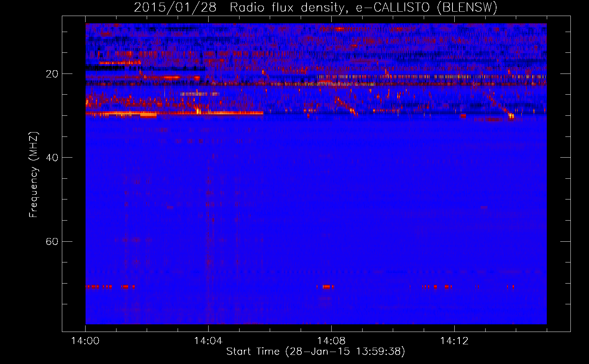The height and width of the screenshot is (364, 589).
Task: Click the "14:04" time tick label
Action: [x=208, y=341]
